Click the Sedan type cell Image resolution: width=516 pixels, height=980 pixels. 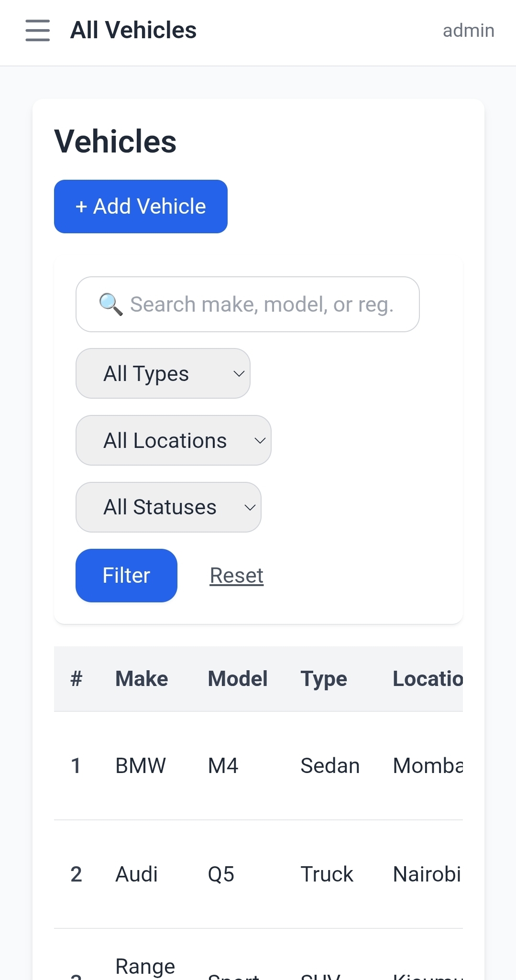click(330, 766)
